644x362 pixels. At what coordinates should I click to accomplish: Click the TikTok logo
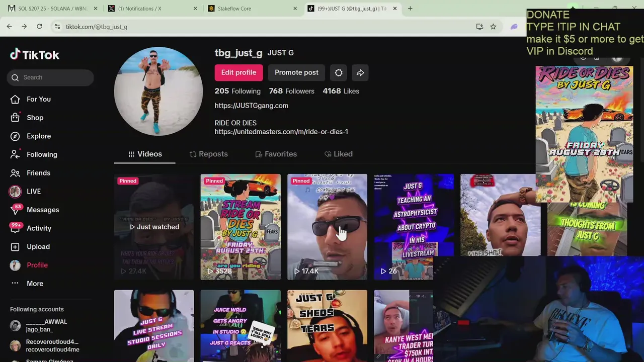click(x=35, y=54)
